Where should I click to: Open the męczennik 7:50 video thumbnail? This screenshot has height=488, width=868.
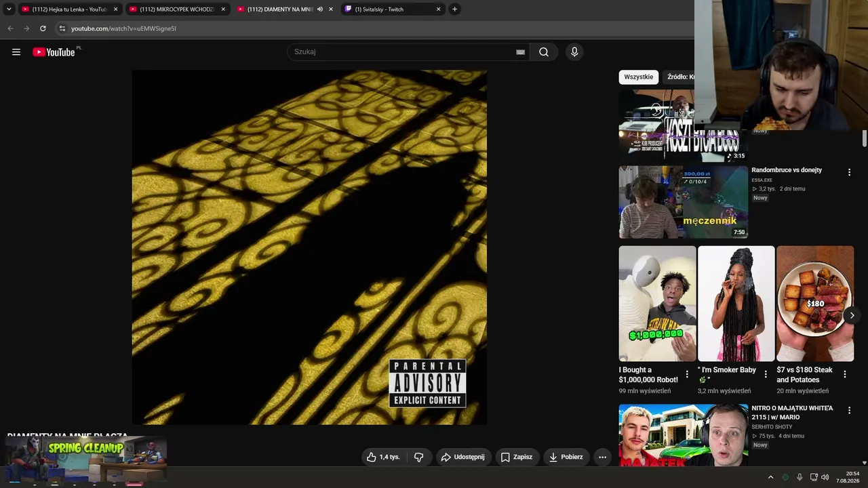coord(684,202)
